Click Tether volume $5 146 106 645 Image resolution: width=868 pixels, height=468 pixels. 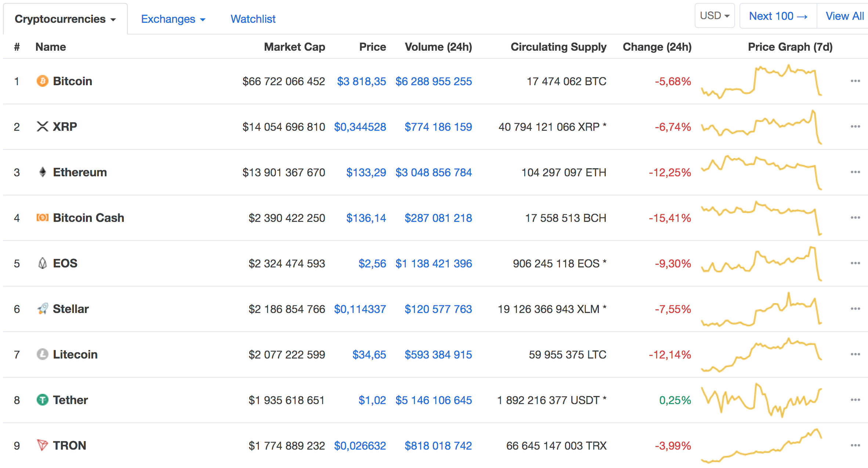434,400
